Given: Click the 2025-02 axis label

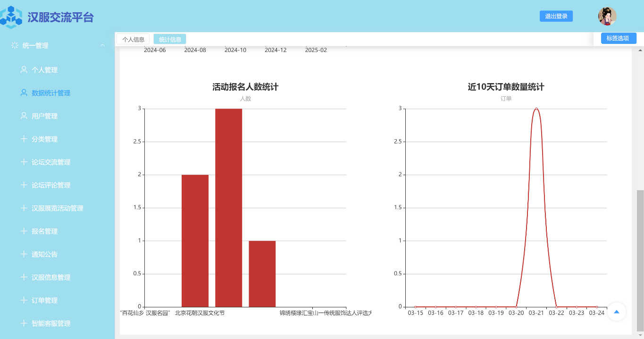Looking at the screenshot, I should 316,50.
